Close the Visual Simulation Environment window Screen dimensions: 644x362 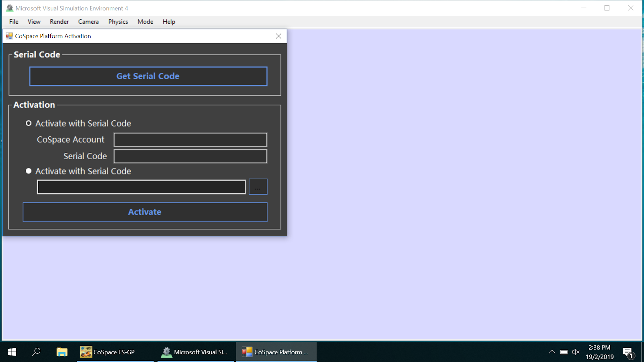(631, 8)
